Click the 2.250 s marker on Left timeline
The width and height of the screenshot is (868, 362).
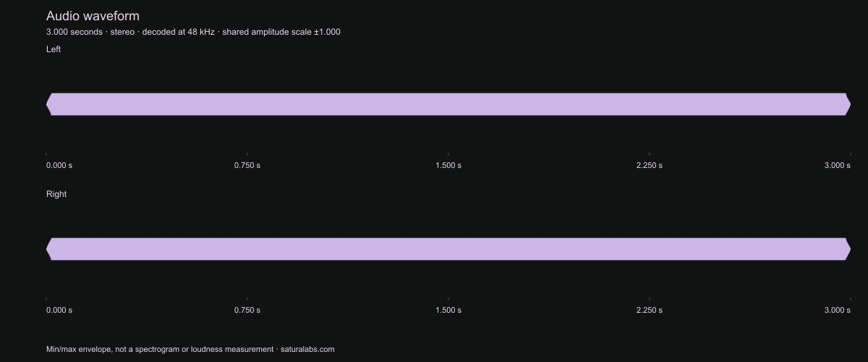(650, 166)
